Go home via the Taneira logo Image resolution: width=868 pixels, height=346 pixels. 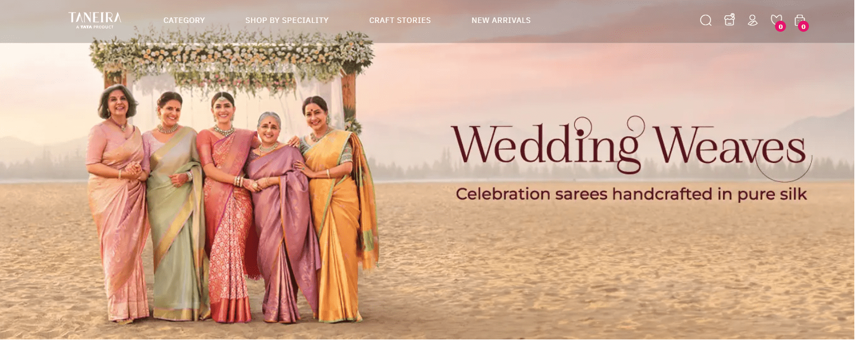point(95,20)
